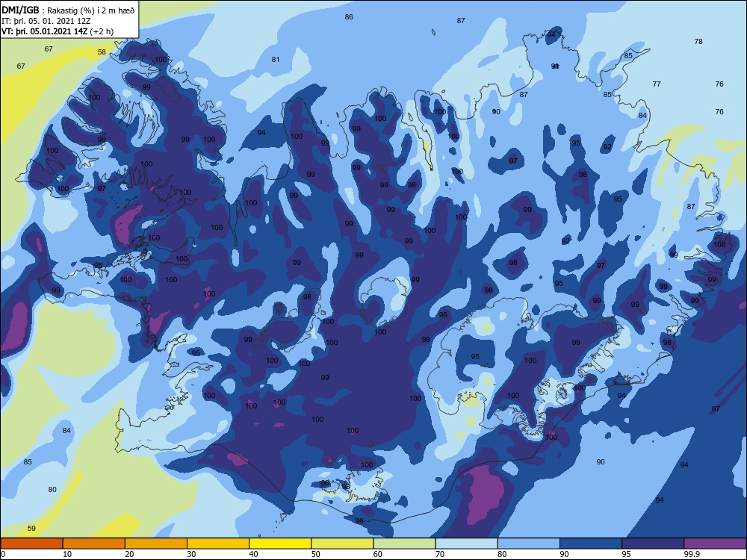Click the '20' legend tick label
Image resolution: width=747 pixels, height=560 pixels.
pos(129,554)
